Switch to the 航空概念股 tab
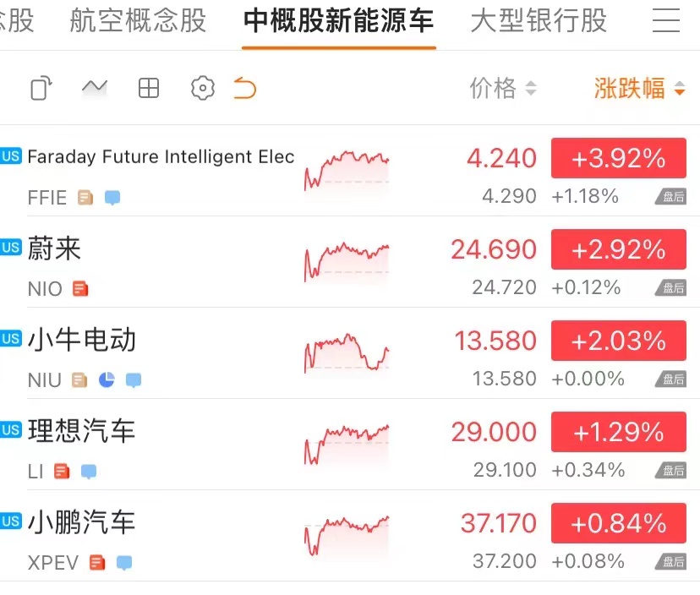This screenshot has width=700, height=595. tap(138, 21)
